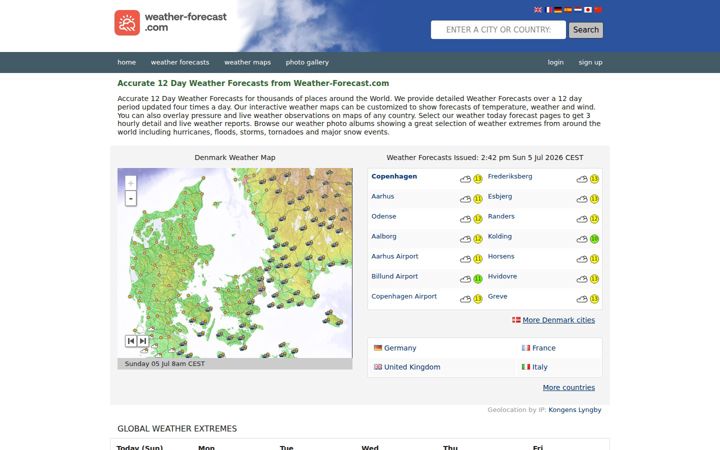
Task: Click the cloud icon beside Kolding
Action: coord(582,239)
